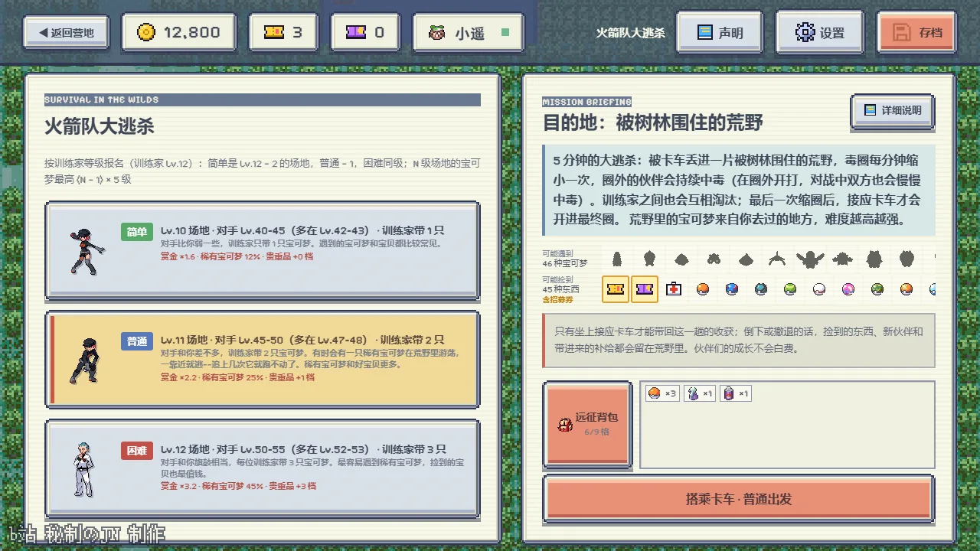Click the wide-winged bat Pokémon silhouette
Image resolution: width=980 pixels, height=551 pixels.
(810, 259)
